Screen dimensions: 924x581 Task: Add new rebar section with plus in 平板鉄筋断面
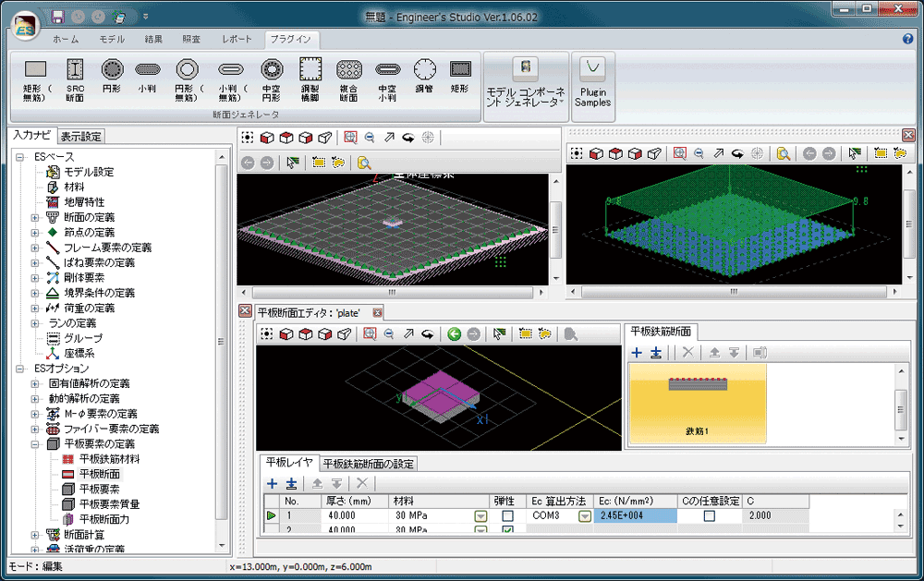[x=637, y=352]
